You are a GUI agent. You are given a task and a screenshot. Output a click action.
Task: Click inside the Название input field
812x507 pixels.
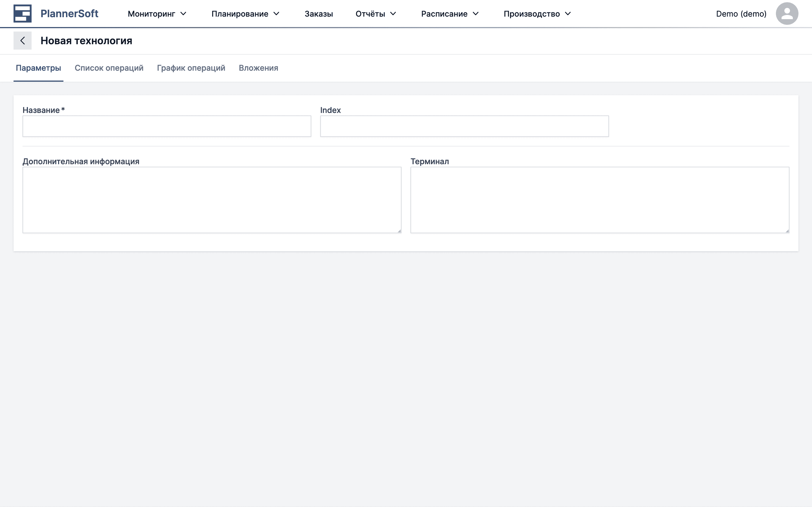(166, 126)
